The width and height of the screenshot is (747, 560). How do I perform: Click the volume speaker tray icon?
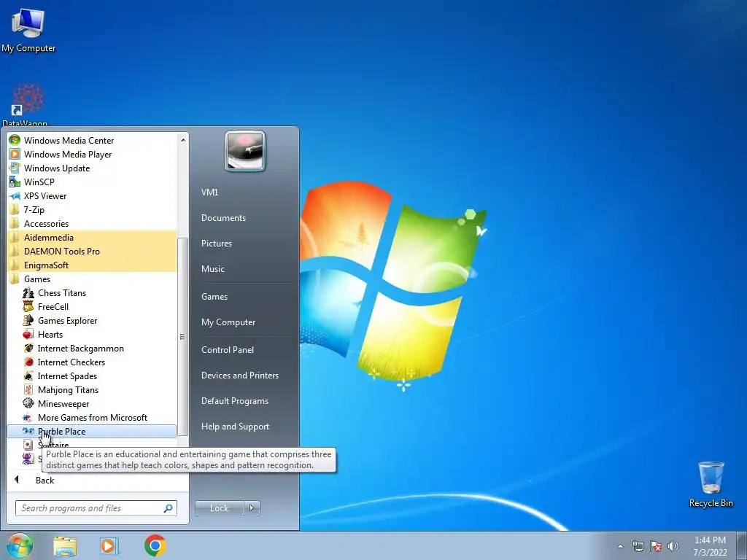click(x=673, y=546)
